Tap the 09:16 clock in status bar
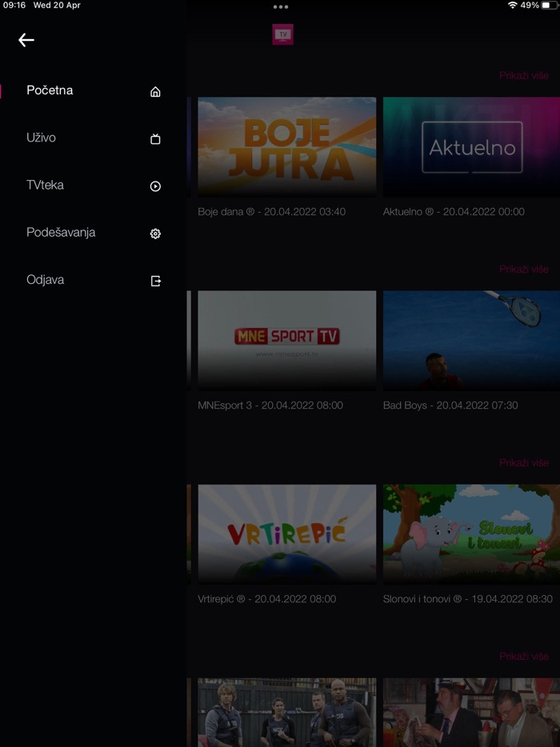 (x=14, y=6)
